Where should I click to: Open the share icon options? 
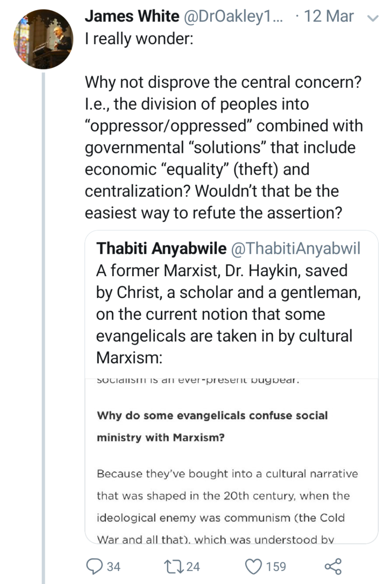(x=333, y=566)
